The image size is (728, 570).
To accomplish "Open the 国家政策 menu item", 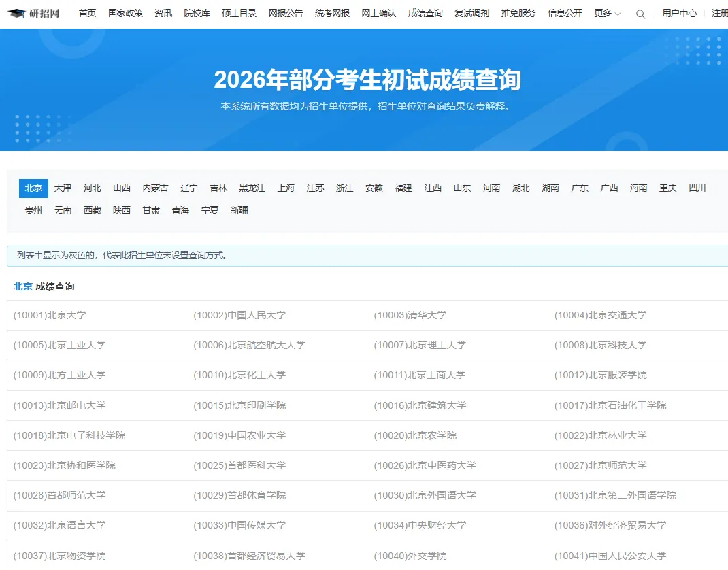I will [125, 14].
